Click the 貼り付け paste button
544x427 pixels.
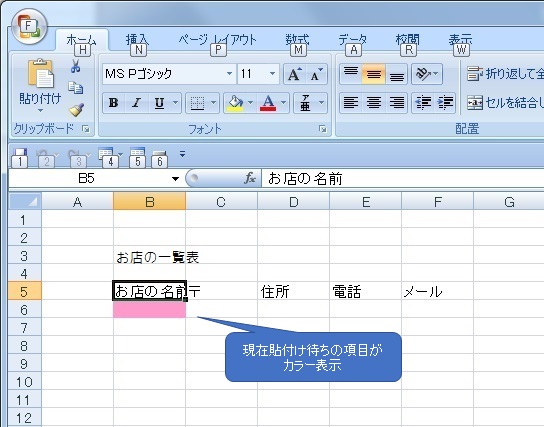(40, 86)
